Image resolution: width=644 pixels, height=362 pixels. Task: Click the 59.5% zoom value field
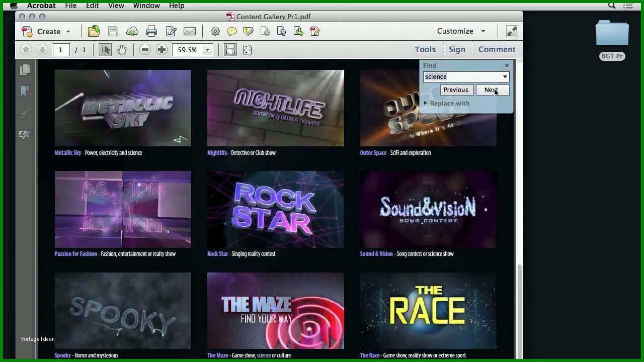click(187, 50)
